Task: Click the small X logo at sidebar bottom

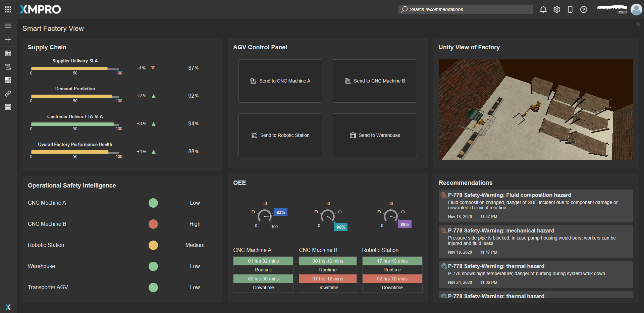Action: (8, 307)
